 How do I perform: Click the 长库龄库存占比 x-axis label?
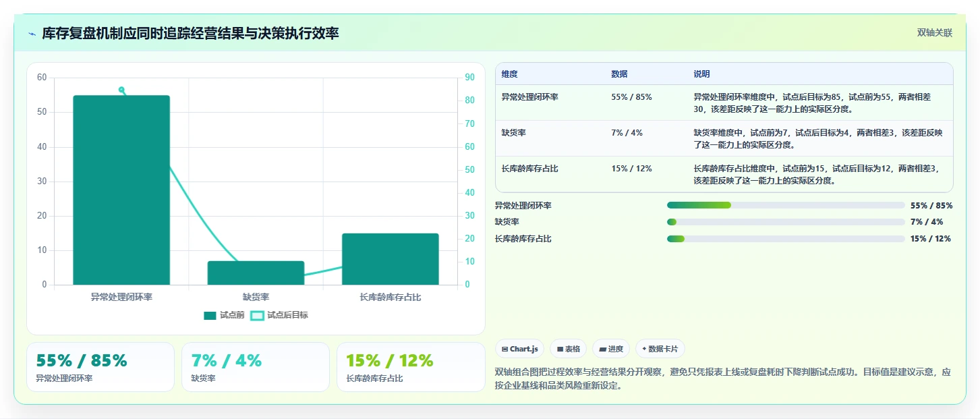coord(390,297)
